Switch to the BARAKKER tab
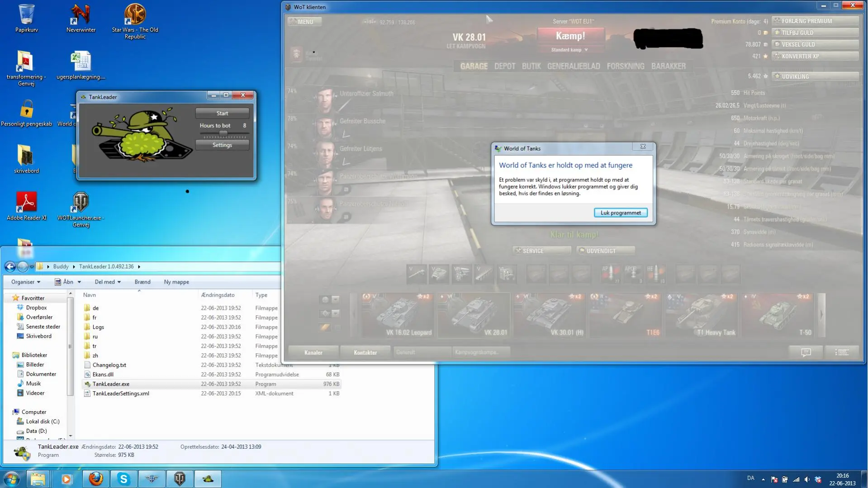This screenshot has width=868, height=488. 669,66
